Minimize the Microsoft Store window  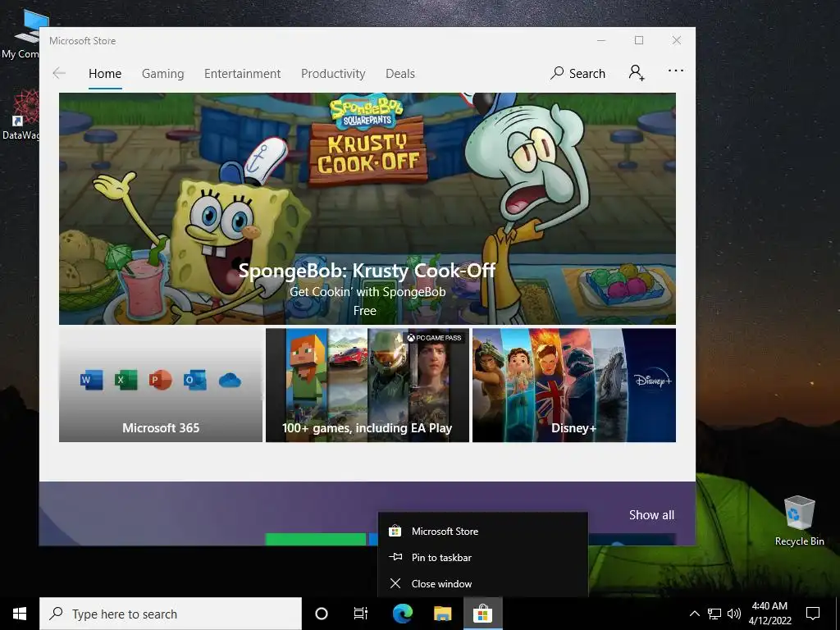point(601,41)
